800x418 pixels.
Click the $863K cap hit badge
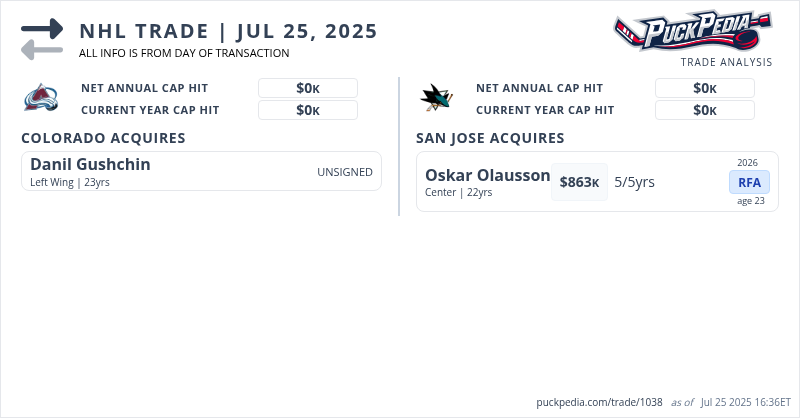[x=579, y=182]
